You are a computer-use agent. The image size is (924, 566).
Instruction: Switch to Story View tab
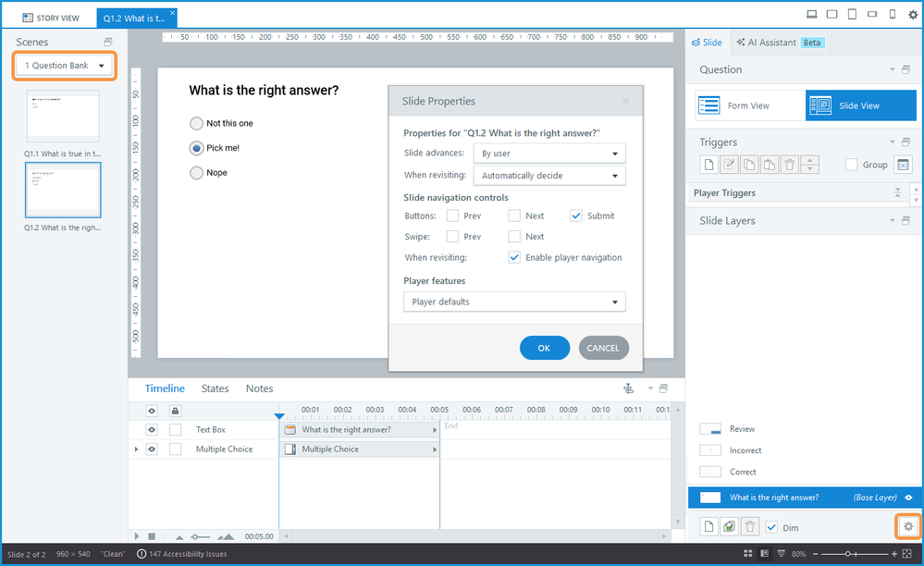tap(51, 18)
